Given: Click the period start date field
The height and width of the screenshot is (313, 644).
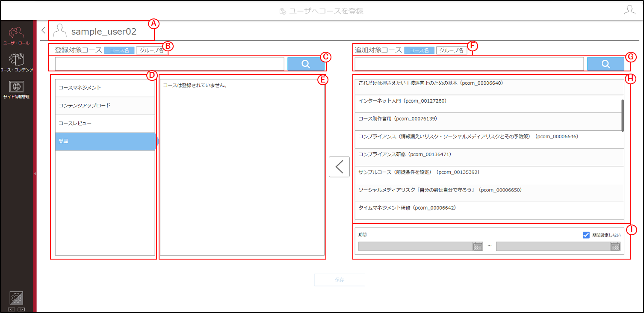Looking at the screenshot, I should pyautogui.click(x=416, y=246).
